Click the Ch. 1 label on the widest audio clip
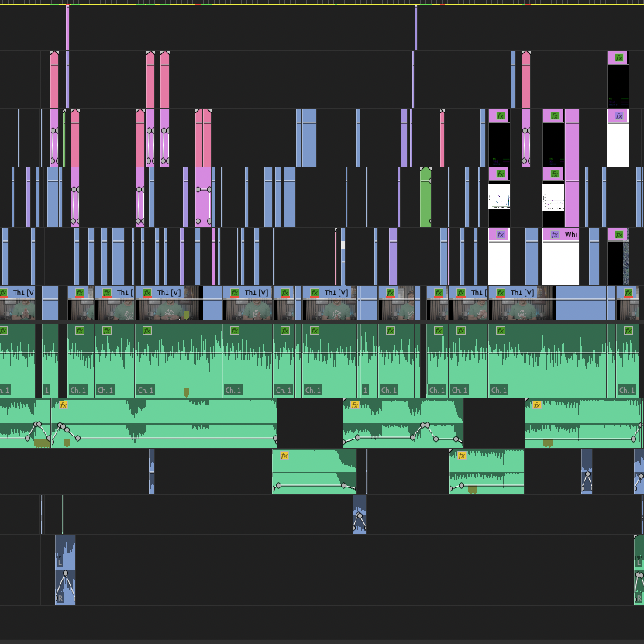644x644 pixels. pyautogui.click(x=499, y=390)
